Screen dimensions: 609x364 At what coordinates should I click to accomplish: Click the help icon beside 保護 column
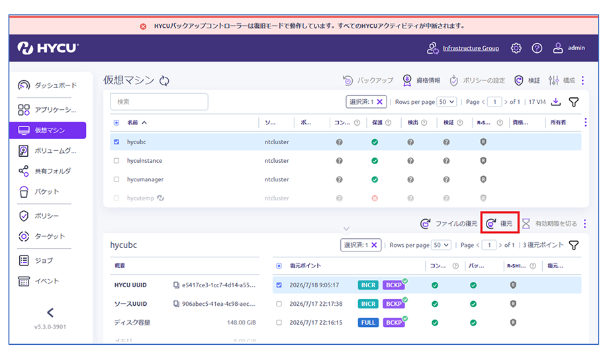coord(388,122)
